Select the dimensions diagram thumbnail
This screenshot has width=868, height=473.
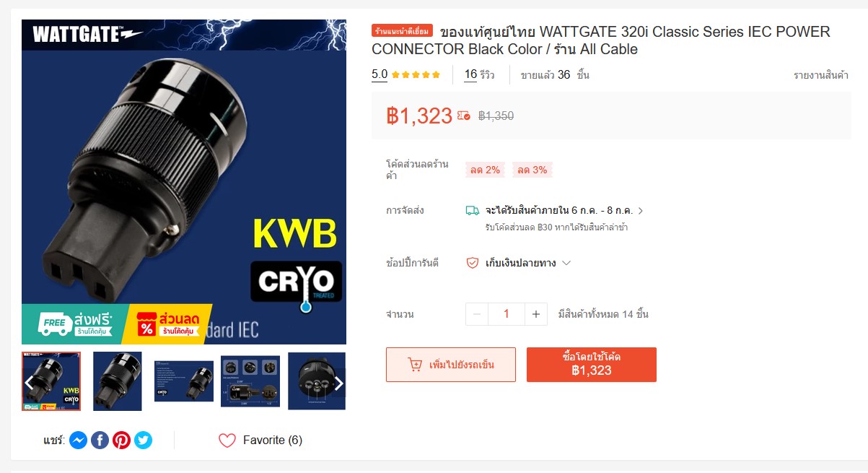tap(250, 381)
